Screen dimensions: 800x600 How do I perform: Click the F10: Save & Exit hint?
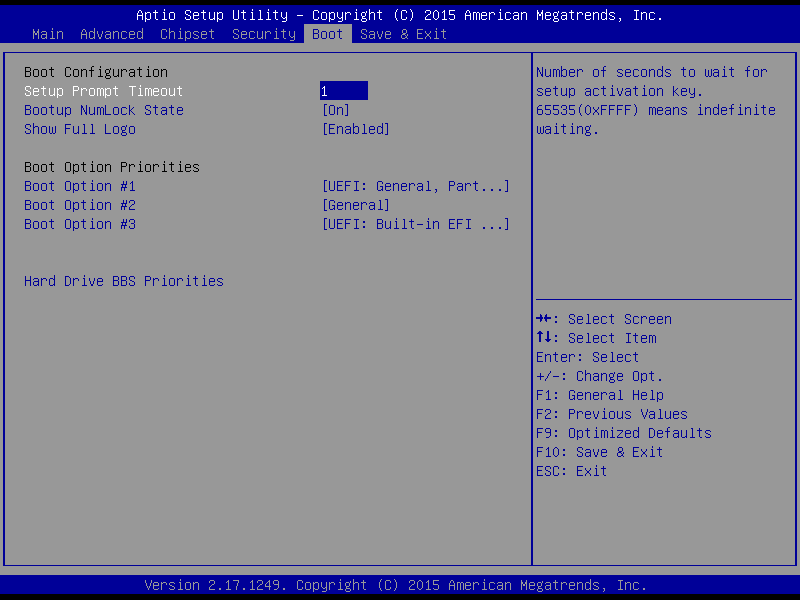[600, 452]
